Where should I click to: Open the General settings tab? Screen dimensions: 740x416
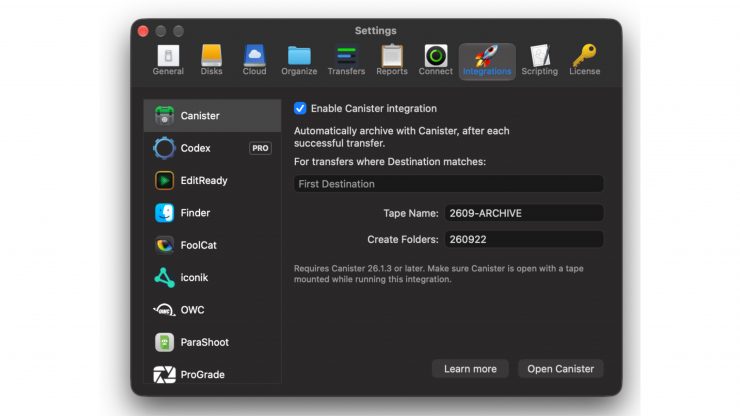click(x=168, y=60)
